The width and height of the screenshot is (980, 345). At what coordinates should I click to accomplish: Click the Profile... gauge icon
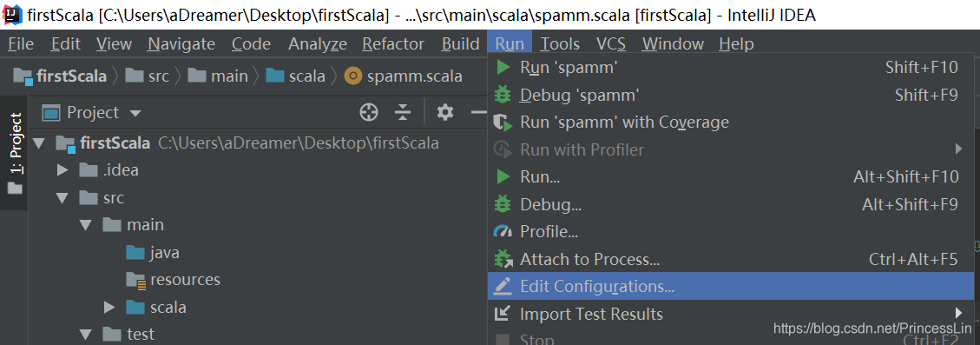503,232
